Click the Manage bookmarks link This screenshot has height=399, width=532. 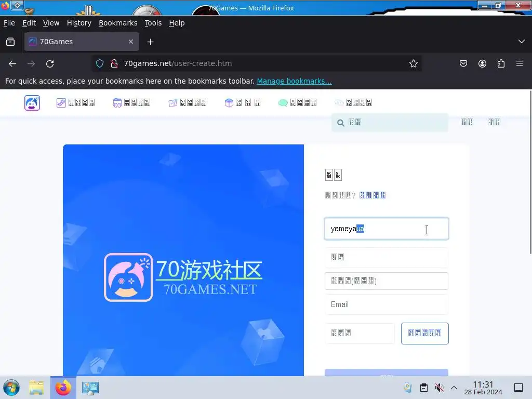pos(294,81)
